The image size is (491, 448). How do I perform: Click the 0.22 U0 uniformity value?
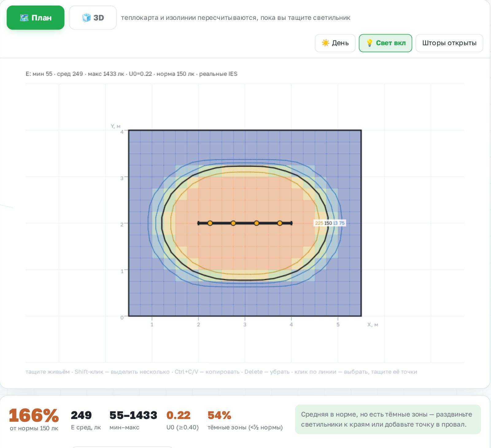178,415
